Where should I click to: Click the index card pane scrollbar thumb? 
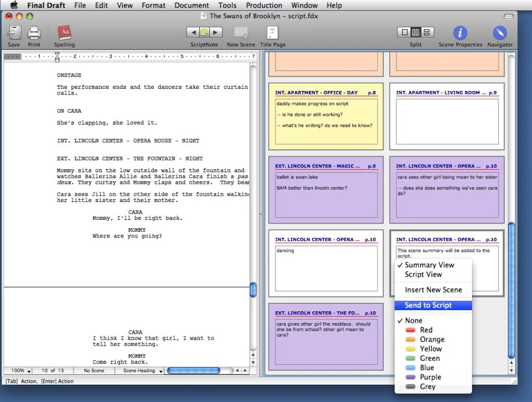511,290
